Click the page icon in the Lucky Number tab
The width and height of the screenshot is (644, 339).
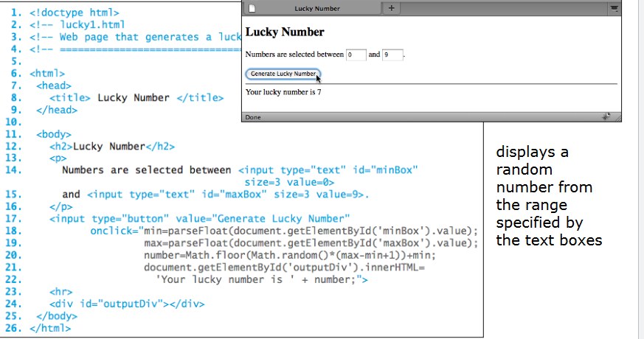[x=252, y=8]
